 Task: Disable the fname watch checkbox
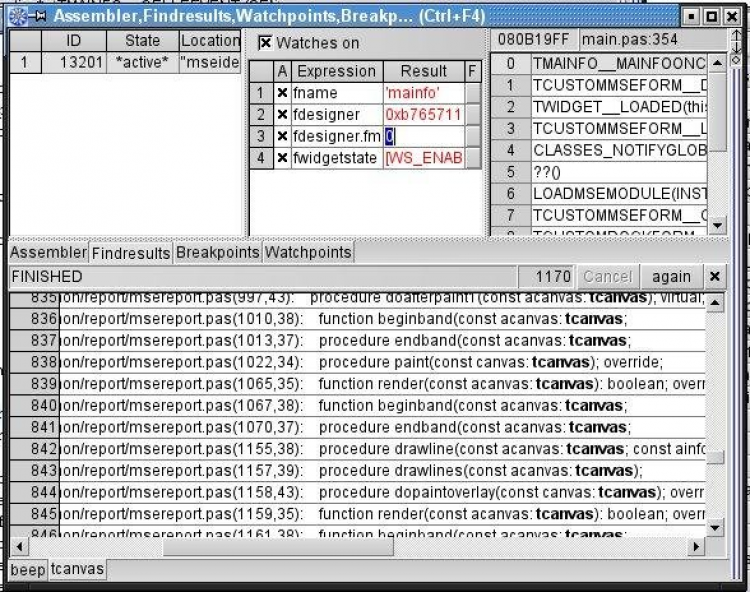pos(282,93)
